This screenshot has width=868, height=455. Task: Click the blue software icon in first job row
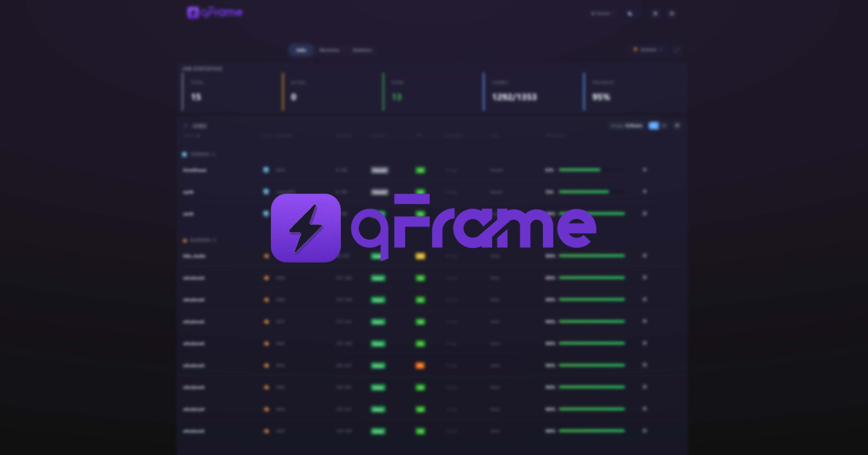(x=266, y=170)
